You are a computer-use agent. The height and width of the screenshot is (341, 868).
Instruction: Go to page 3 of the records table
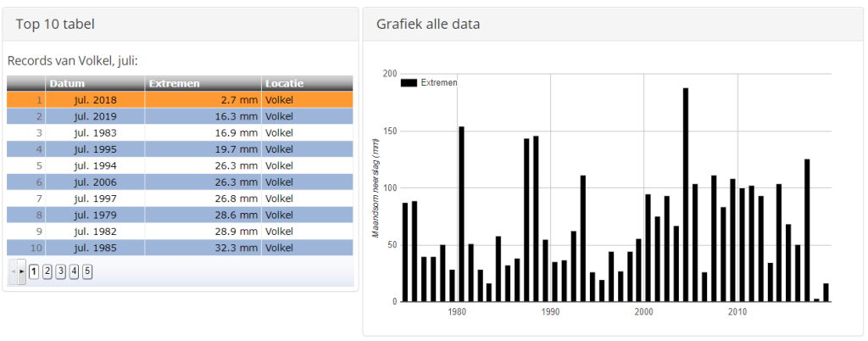pos(60,271)
